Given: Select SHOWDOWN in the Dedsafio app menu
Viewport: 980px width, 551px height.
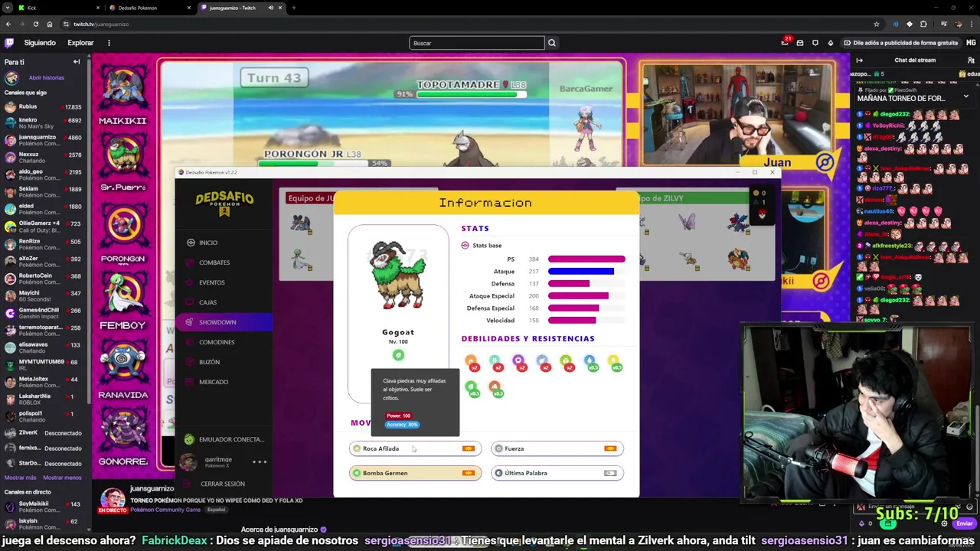Looking at the screenshot, I should (224, 322).
